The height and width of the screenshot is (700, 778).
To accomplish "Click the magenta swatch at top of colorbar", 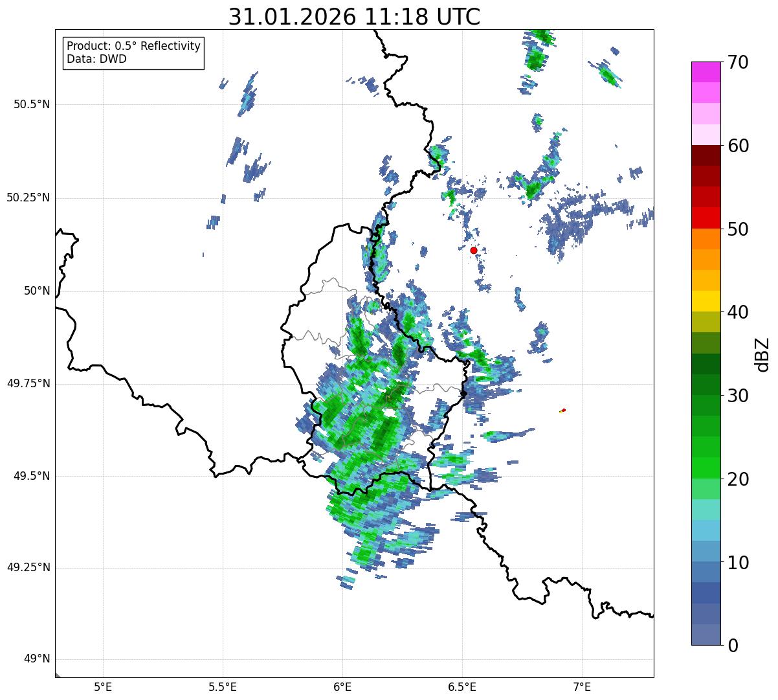I will (706, 72).
